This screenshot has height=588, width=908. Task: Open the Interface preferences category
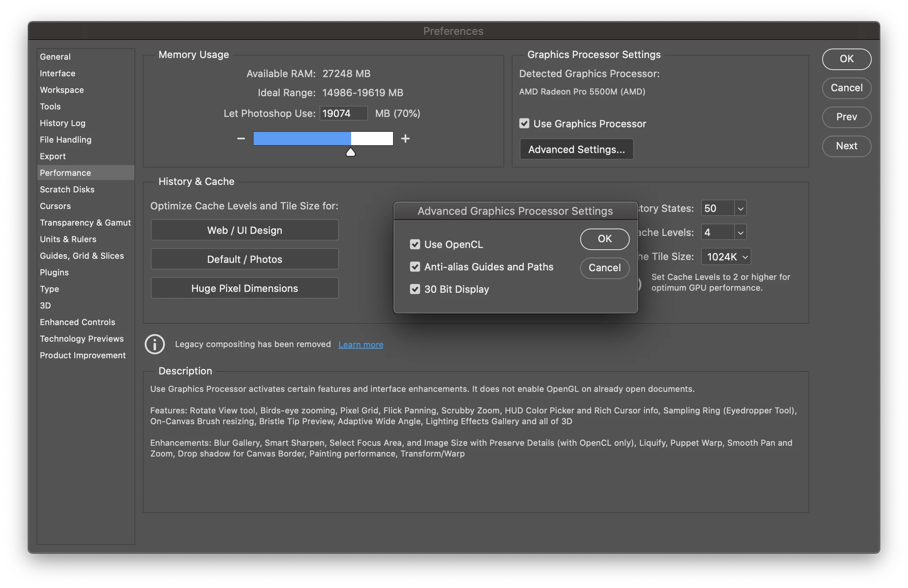coord(58,73)
